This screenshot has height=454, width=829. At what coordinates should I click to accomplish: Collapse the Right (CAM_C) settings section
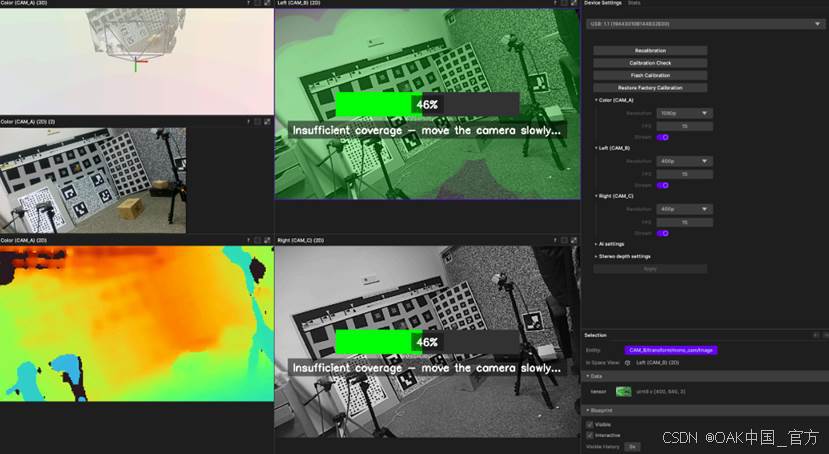click(596, 196)
